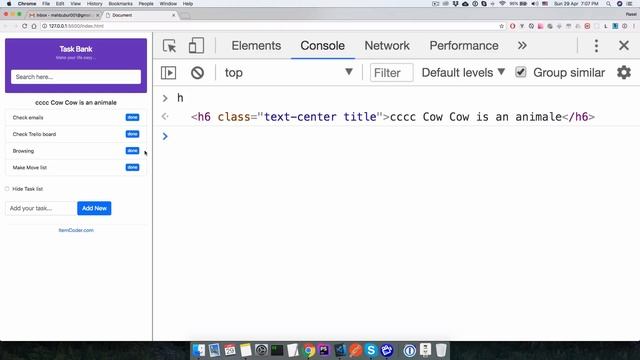Mark Check emails as done
The height and width of the screenshot is (360, 640).
(132, 118)
